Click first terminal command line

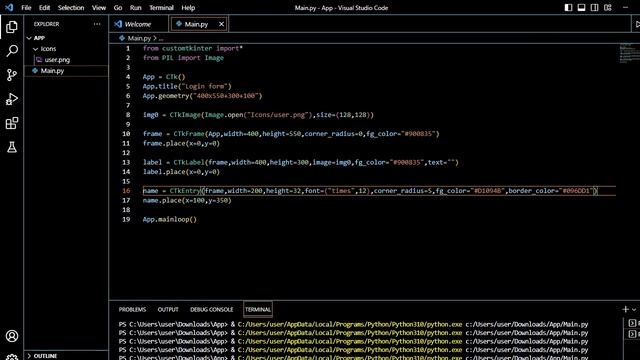pyautogui.click(x=353, y=324)
